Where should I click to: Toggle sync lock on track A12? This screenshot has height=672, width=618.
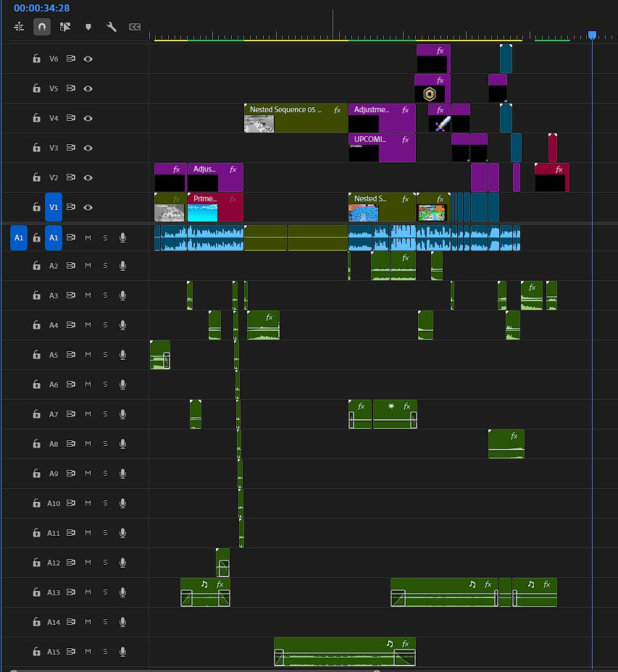tap(71, 562)
